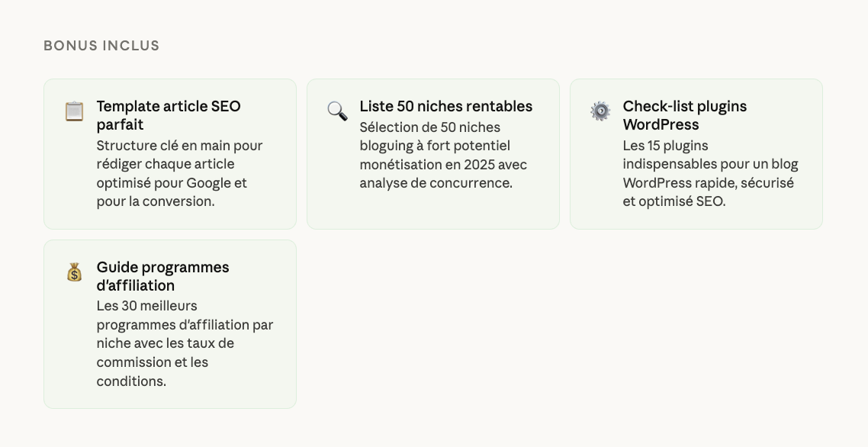Select the WordPress plugins checklist card
The width and height of the screenshot is (868, 447).
coord(696,217)
